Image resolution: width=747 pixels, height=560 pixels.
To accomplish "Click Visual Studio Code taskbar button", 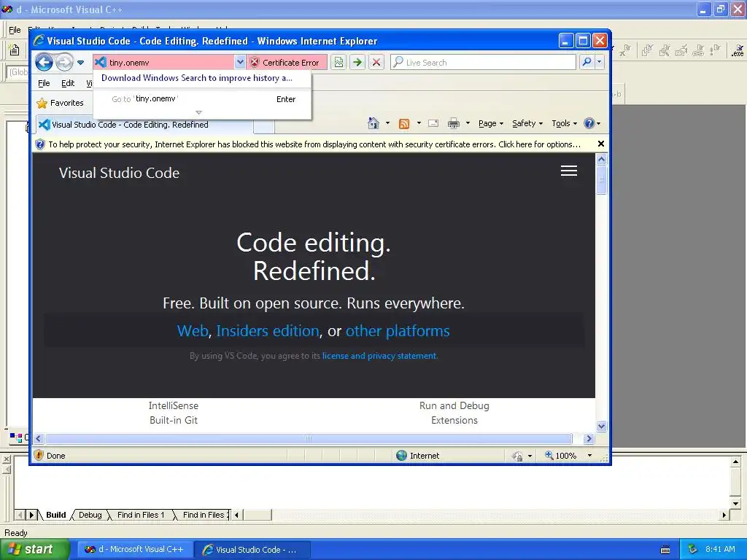I will coord(252,550).
